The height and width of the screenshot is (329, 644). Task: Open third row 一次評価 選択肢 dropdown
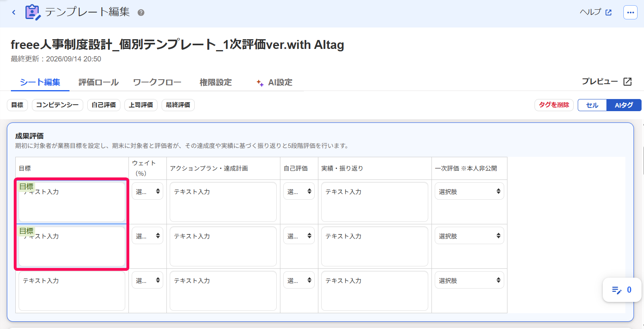(469, 280)
